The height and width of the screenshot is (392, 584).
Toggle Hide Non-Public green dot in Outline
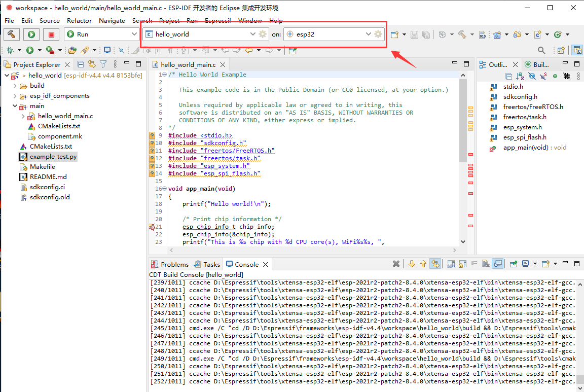point(555,76)
